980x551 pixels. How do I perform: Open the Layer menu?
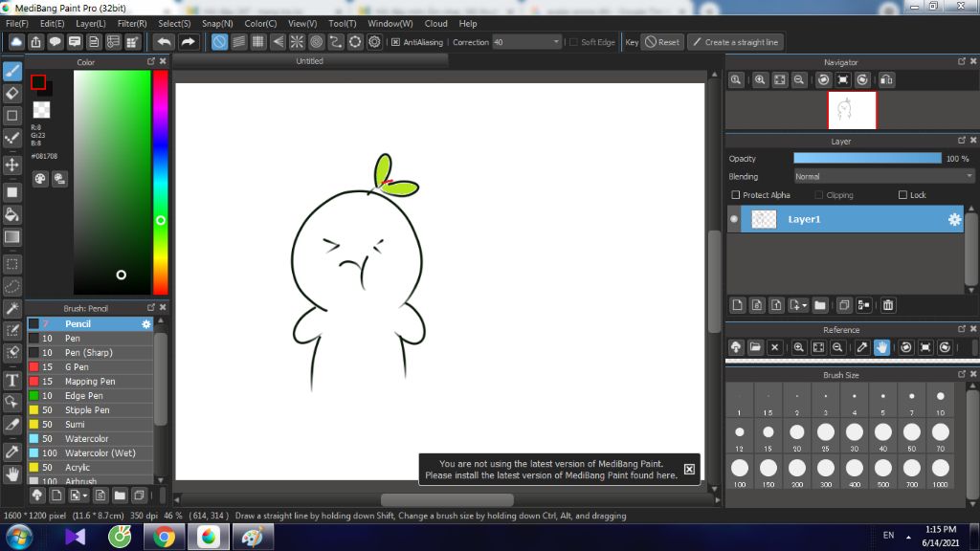(x=91, y=23)
